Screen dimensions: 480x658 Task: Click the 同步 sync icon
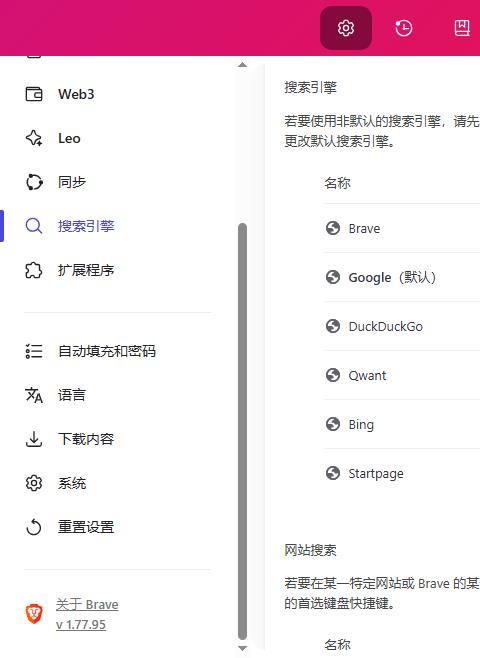click(34, 182)
